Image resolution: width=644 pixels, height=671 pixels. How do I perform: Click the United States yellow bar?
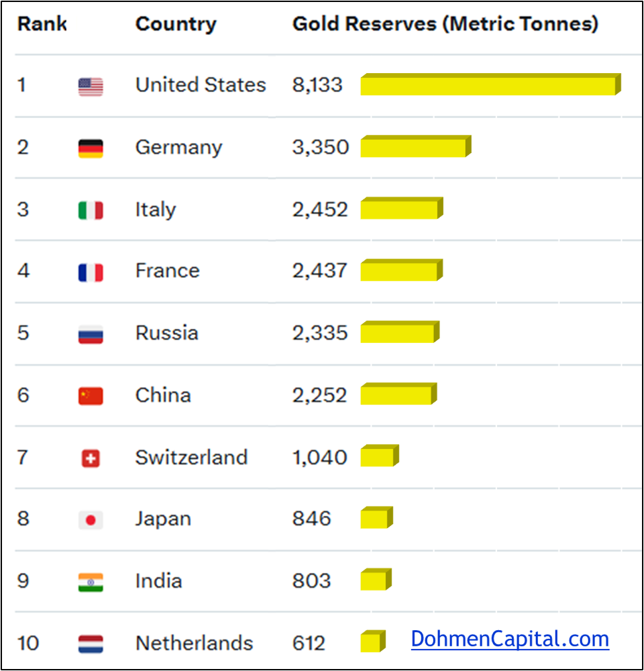click(488, 86)
